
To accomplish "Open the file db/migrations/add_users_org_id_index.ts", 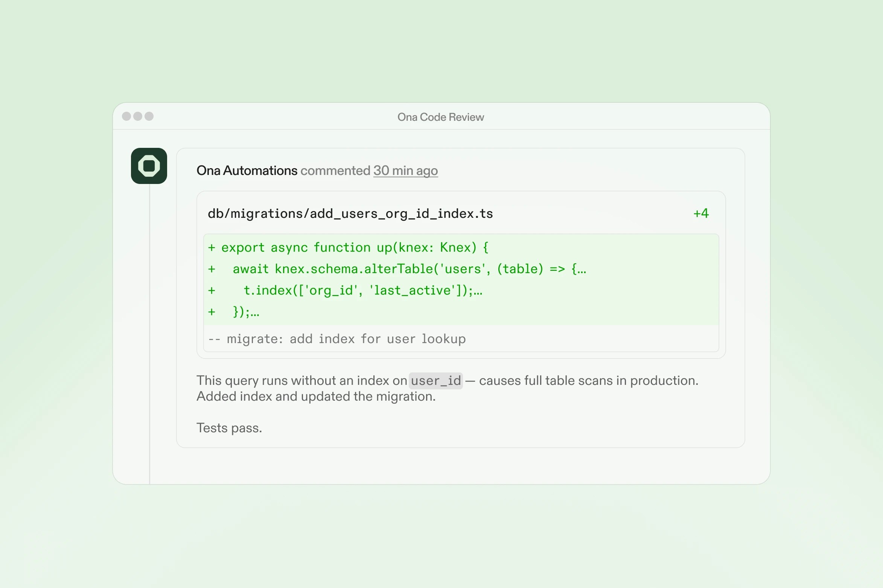I will point(351,213).
